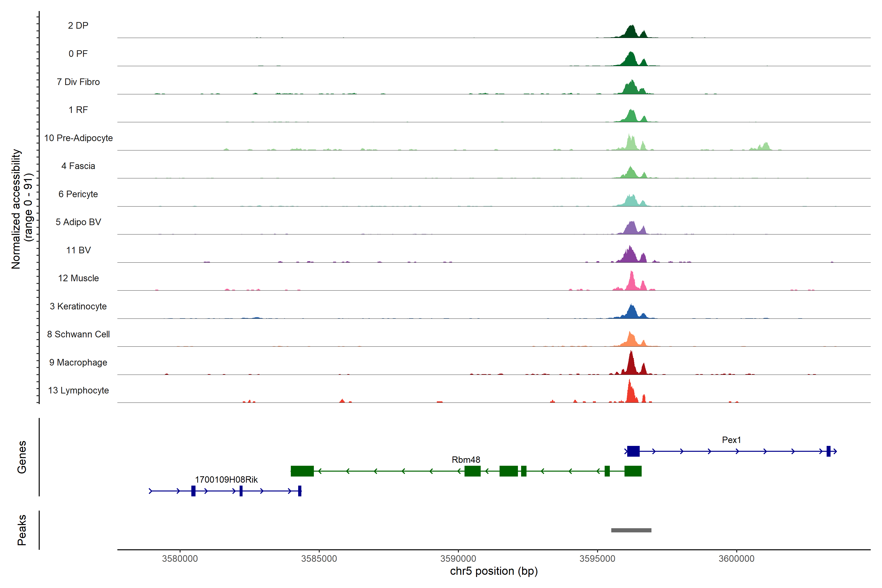The image size is (882, 588).
Task: Click the 3 Keratinocyte track label
Action: (x=78, y=306)
